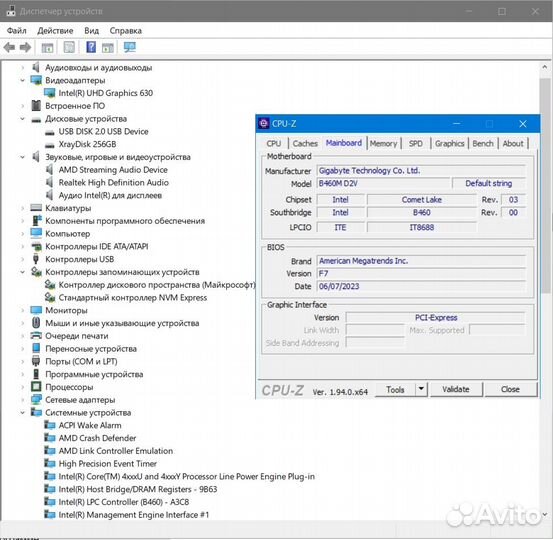
Task: Collapse the Видеоадаптеры tree node
Action: click(22, 80)
